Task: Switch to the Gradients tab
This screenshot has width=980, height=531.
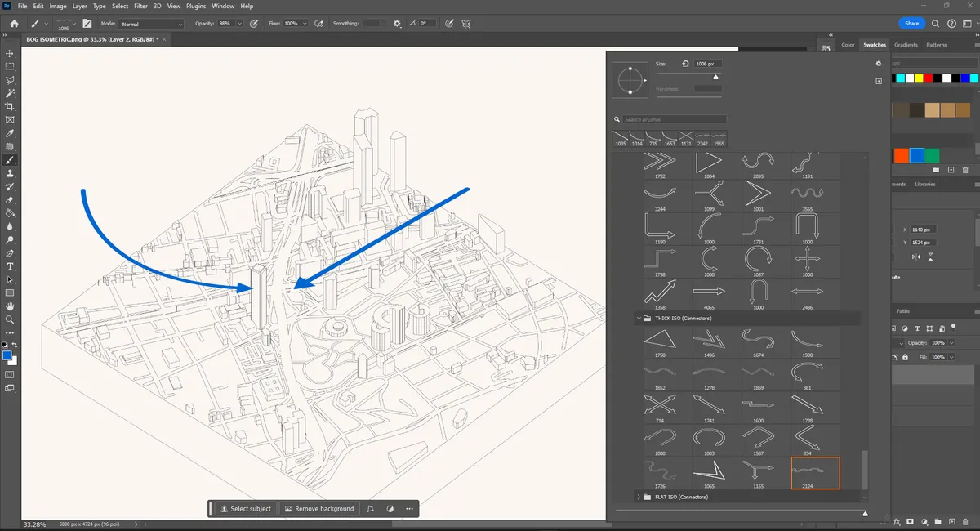Action: pyautogui.click(x=906, y=45)
